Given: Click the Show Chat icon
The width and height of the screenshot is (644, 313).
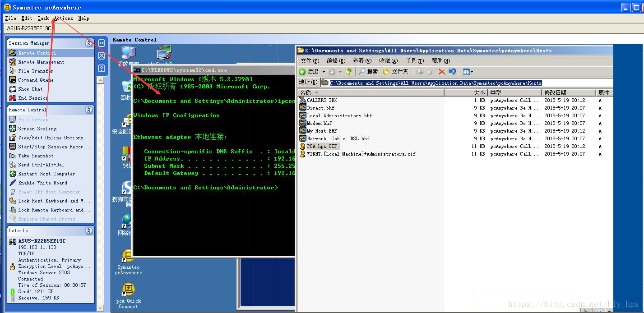Looking at the screenshot, I should pos(13,89).
